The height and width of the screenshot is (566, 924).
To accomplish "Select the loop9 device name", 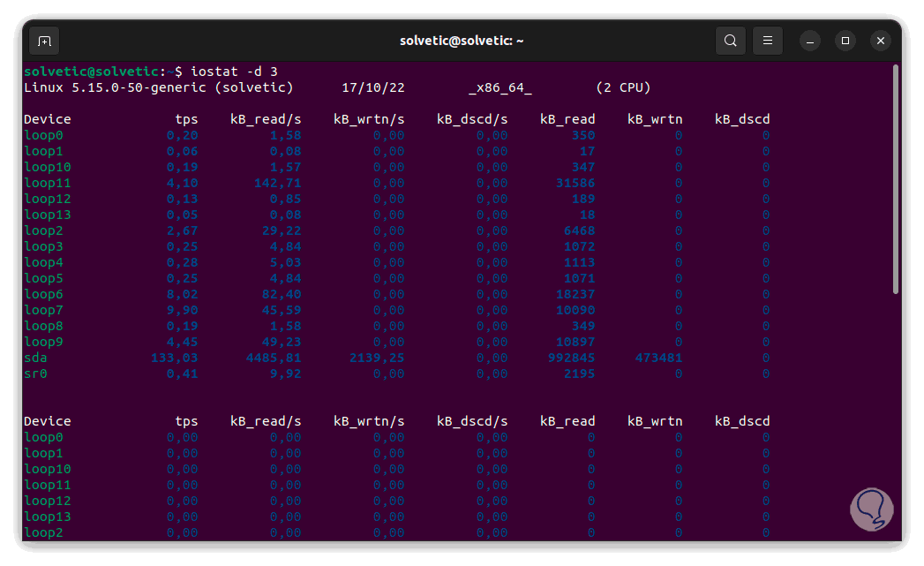I will point(43,343).
